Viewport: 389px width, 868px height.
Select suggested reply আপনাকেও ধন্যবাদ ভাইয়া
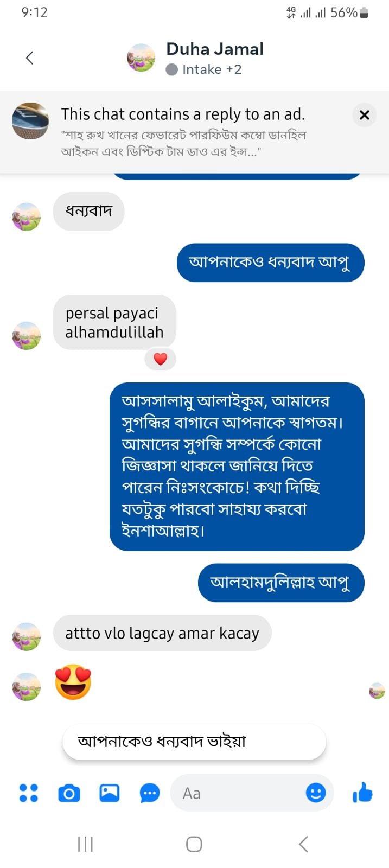click(194, 741)
